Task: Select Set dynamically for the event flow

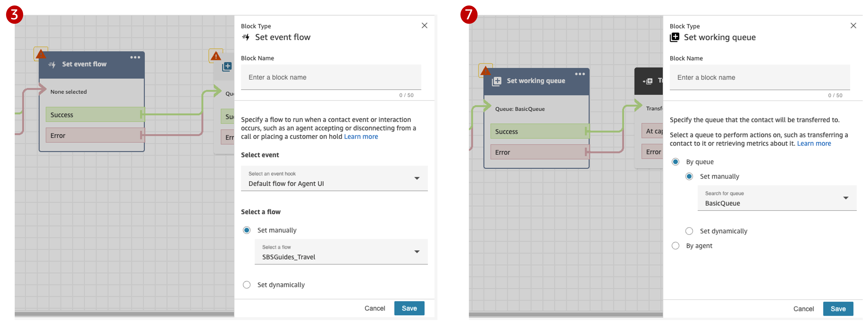Action: [247, 285]
